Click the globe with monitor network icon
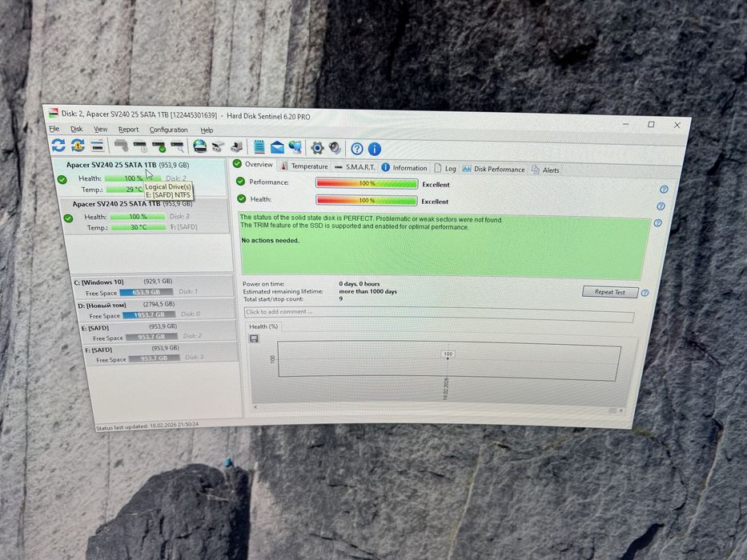The width and height of the screenshot is (747, 560). coord(295,148)
